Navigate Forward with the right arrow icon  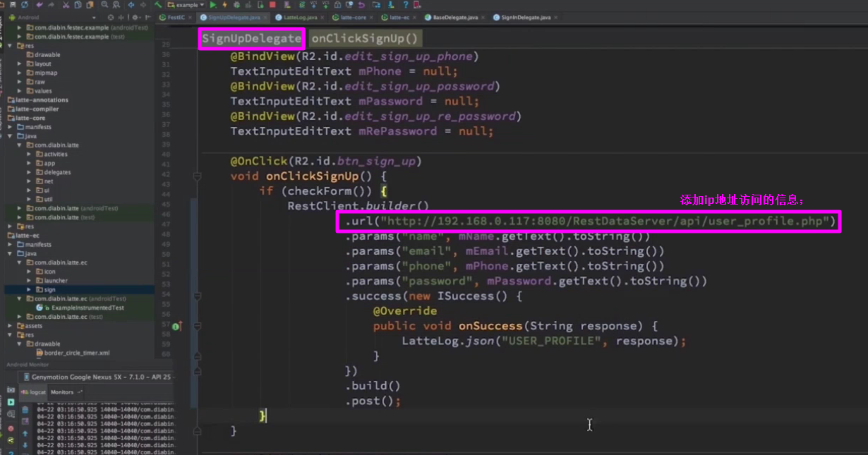143,5
